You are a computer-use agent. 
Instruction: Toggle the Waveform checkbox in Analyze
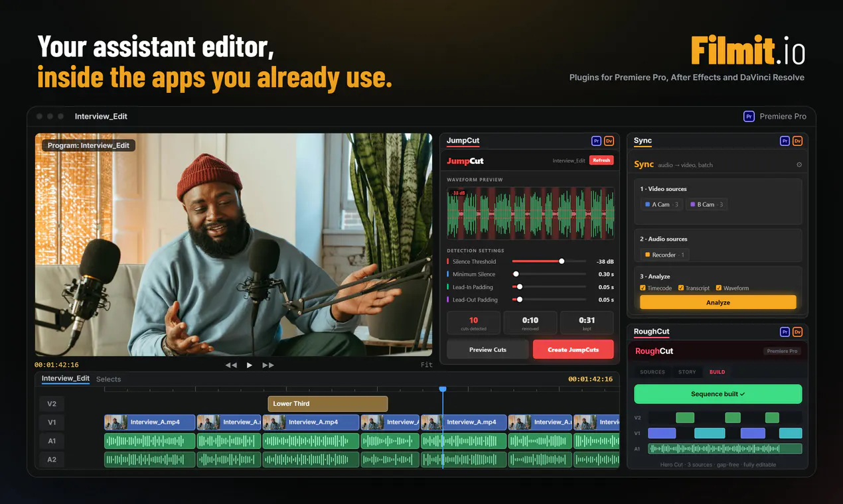[719, 288]
